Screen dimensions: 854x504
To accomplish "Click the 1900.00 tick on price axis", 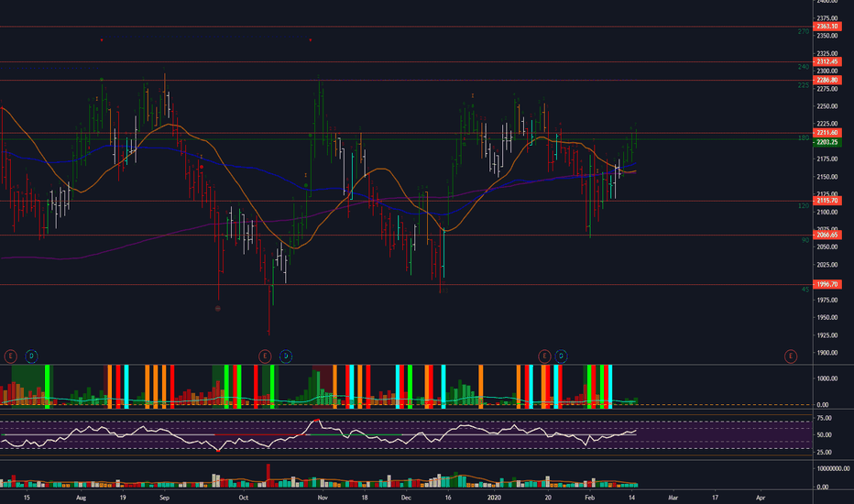I will [x=827, y=353].
